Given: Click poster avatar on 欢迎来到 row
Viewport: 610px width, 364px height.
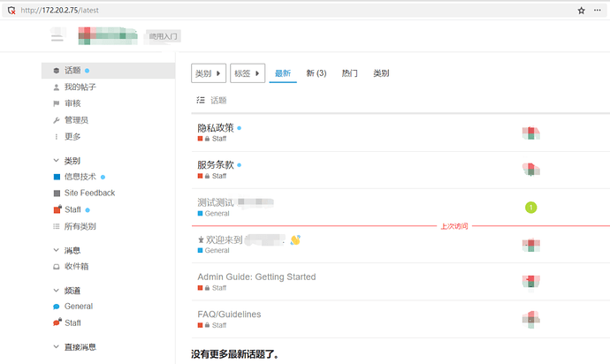Looking at the screenshot, I should (x=531, y=245).
